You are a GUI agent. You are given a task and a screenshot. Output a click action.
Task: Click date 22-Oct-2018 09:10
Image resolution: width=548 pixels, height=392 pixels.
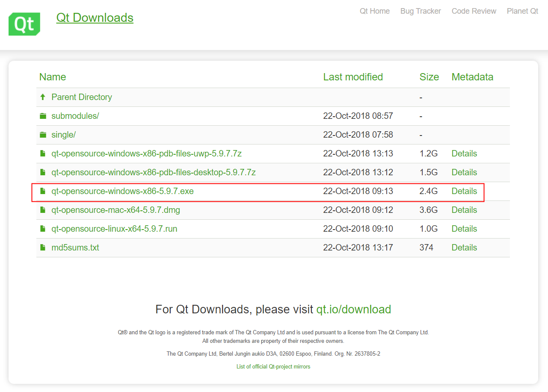pos(358,229)
